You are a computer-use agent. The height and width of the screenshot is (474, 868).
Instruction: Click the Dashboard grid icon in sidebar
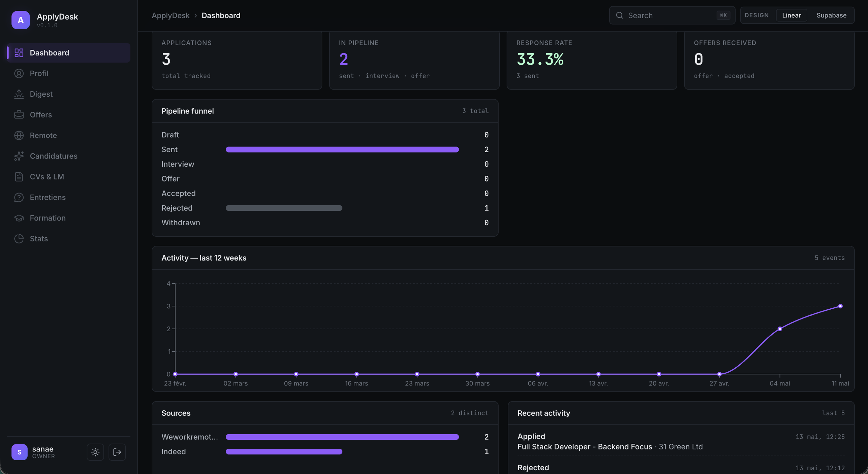tap(19, 53)
